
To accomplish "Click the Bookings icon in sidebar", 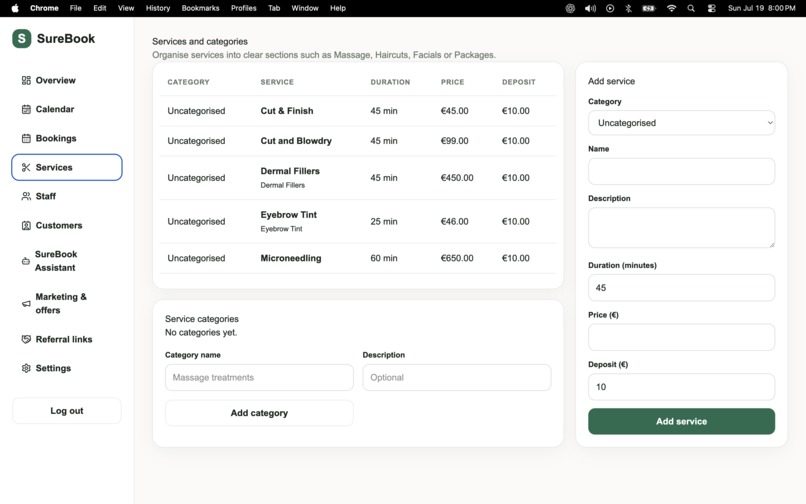I will 26,138.
